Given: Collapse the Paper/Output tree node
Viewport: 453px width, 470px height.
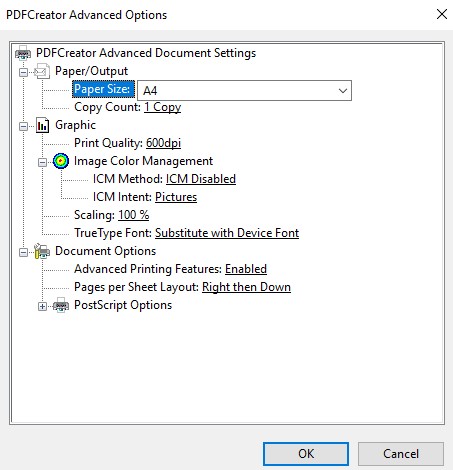Looking at the screenshot, I should 23,72.
